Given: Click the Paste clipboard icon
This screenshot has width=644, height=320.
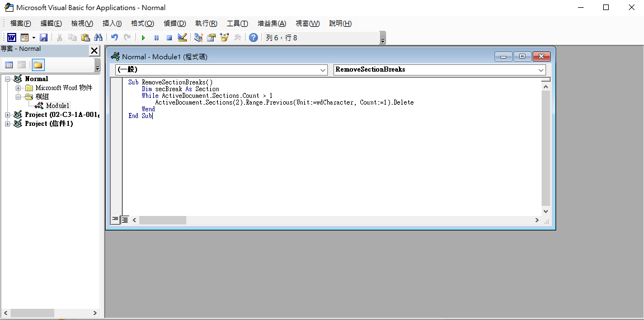Looking at the screenshot, I should (86, 38).
